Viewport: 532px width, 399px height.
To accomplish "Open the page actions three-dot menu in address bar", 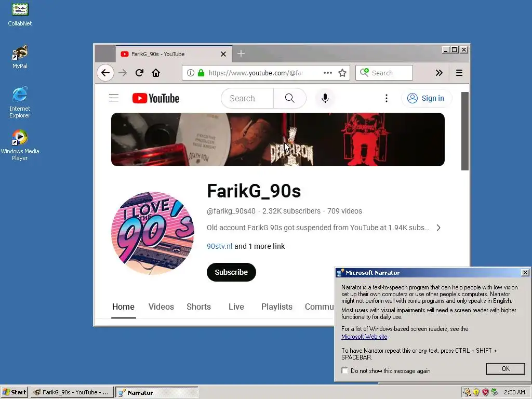I will (x=328, y=73).
